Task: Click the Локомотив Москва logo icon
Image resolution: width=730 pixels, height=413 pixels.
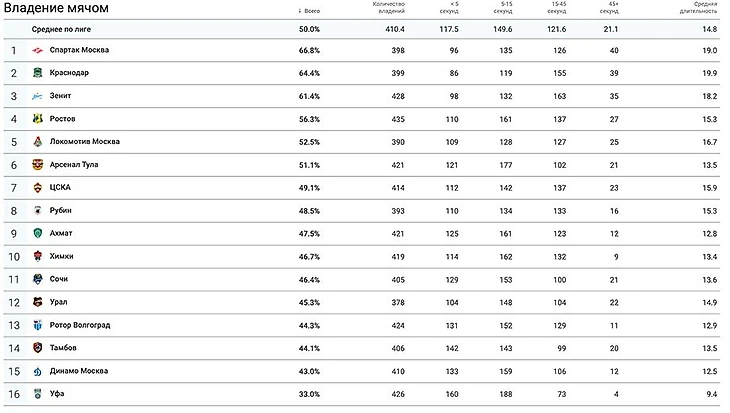Action: [37, 142]
